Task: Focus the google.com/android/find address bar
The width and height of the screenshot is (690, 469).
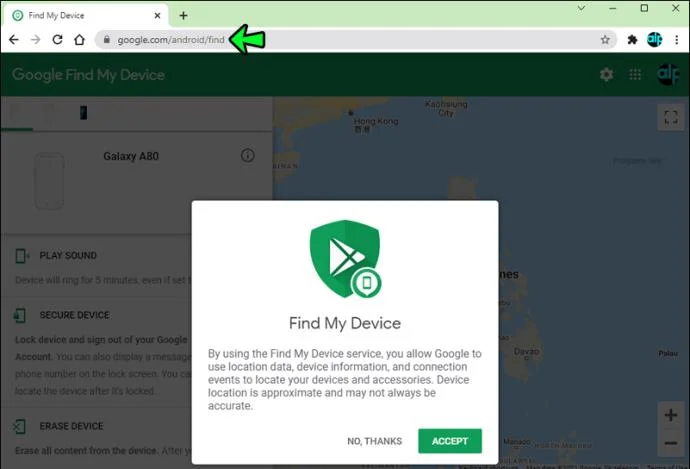Action: tap(356, 40)
